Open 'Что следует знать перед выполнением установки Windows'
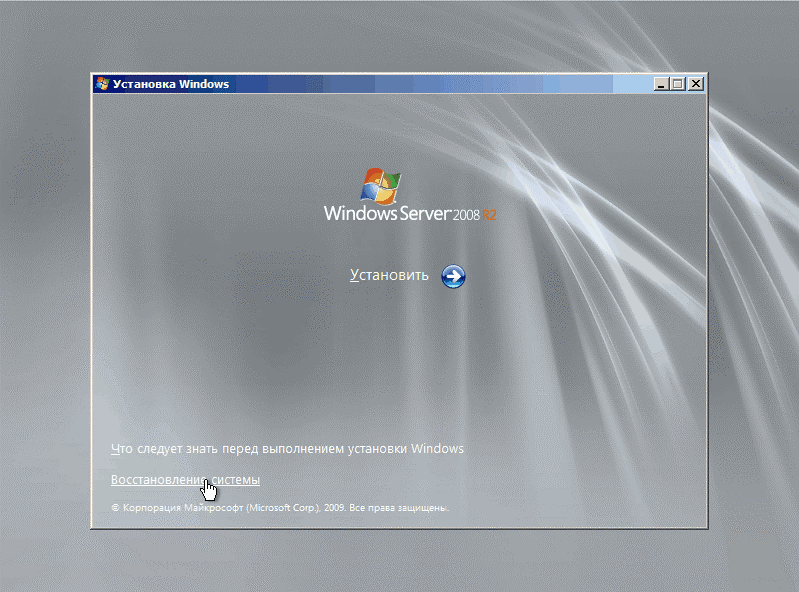The width and height of the screenshot is (799, 592). 287,448
